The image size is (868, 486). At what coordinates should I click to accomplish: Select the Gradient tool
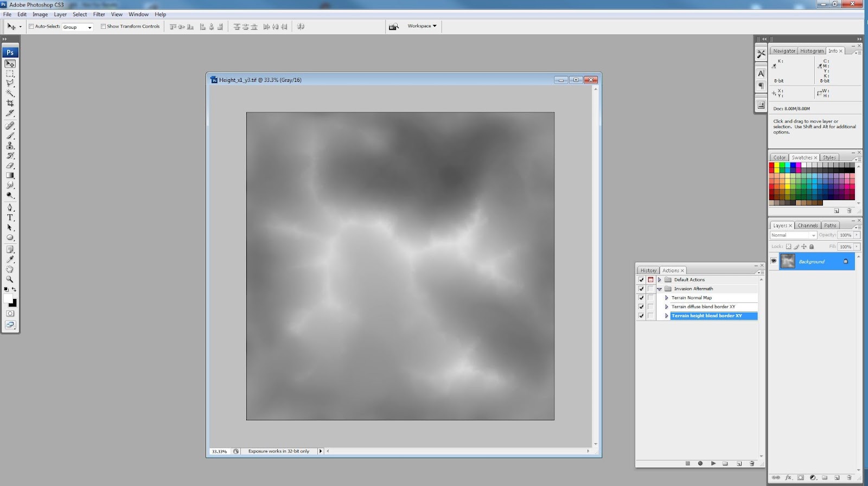pyautogui.click(x=10, y=175)
